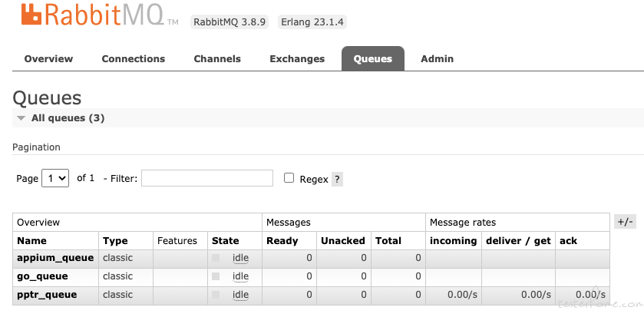The width and height of the screenshot is (644, 317).
Task: Collapse the All queues section
Action: point(61,118)
